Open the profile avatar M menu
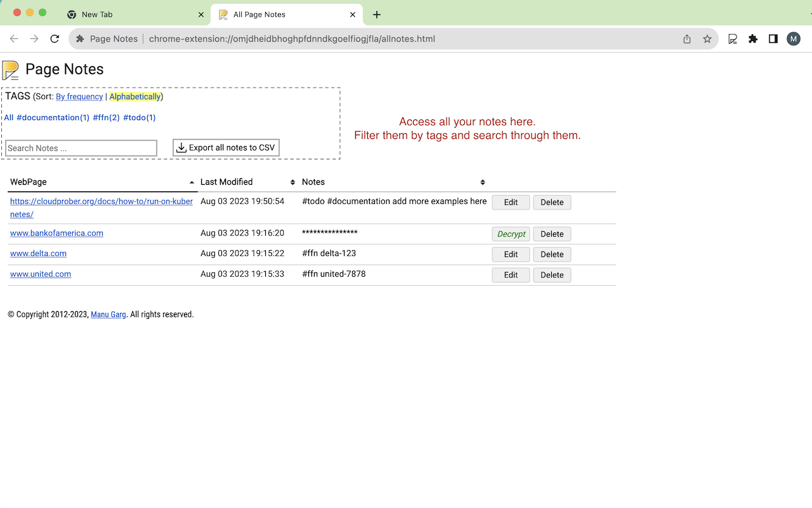The width and height of the screenshot is (812, 508). [794, 39]
